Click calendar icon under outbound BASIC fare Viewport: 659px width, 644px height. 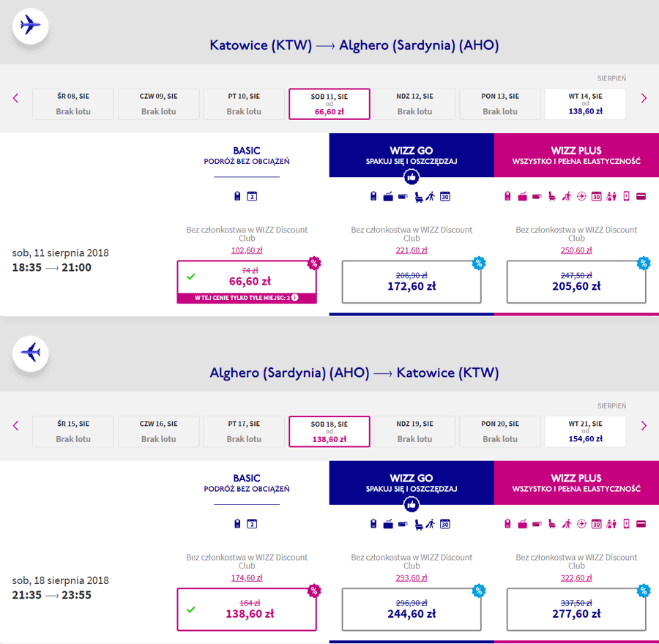coord(252,196)
